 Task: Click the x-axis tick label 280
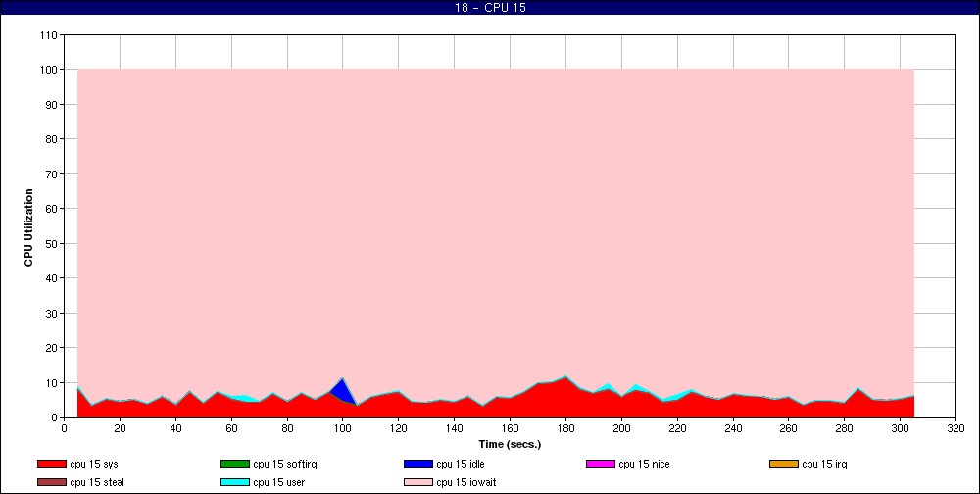(845, 429)
